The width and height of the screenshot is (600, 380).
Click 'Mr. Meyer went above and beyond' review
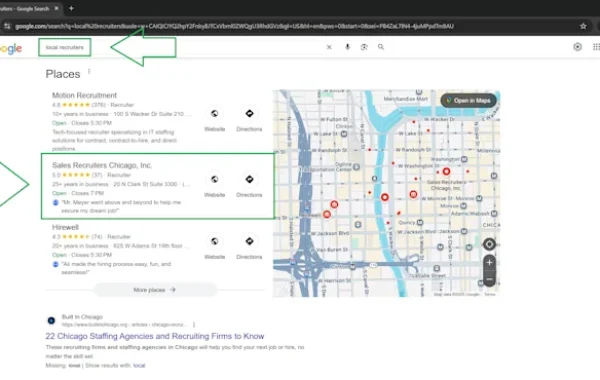(121, 206)
